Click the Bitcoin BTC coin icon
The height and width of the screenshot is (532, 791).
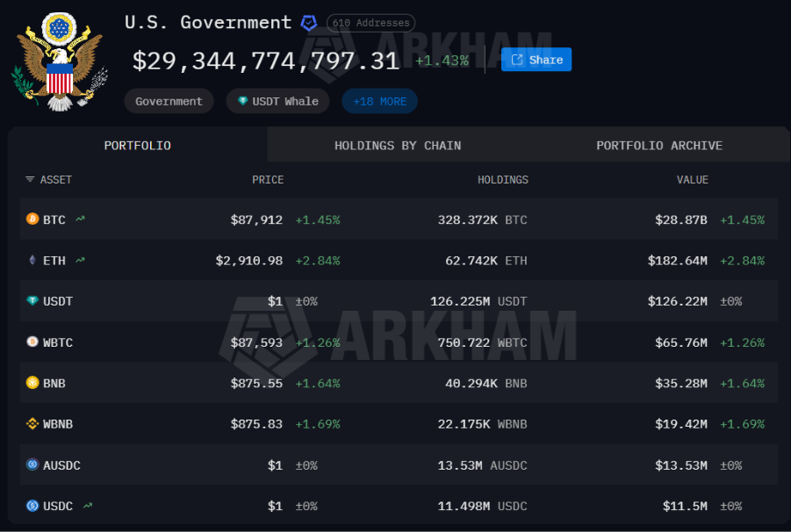tap(32, 219)
